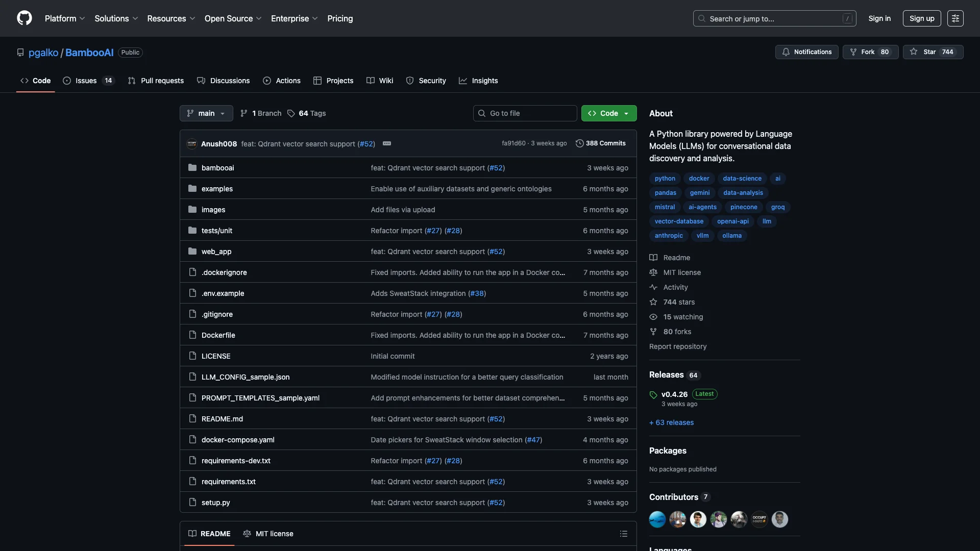This screenshot has width=980, height=551.
Task: Open the Platform navigation menu
Action: coord(64,18)
